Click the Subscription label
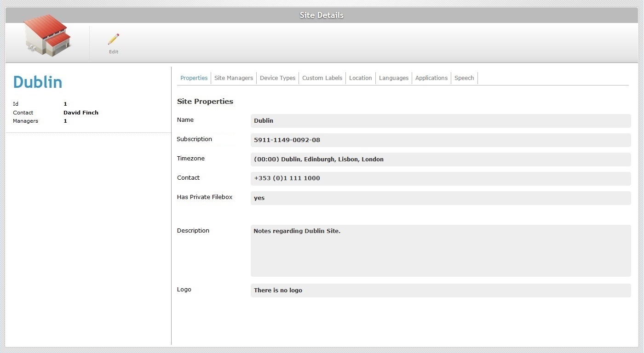 pos(195,139)
